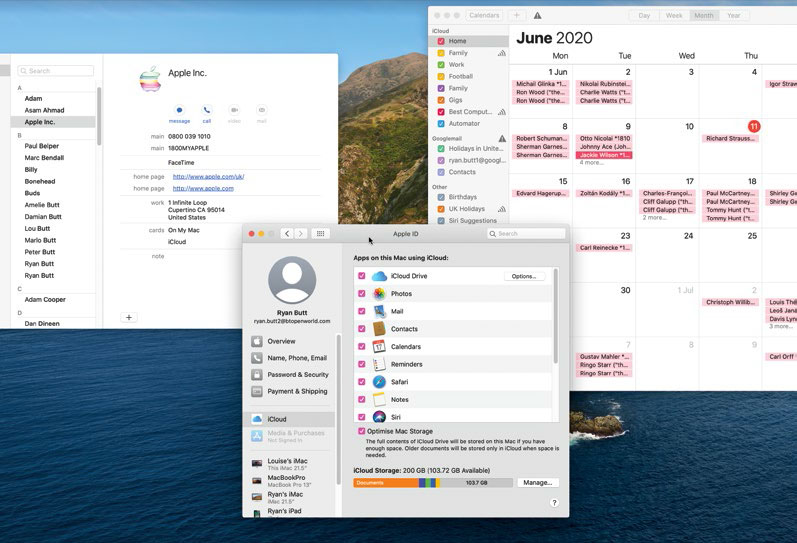
Task: Uncheck the iCloud Drive checkbox
Action: [361, 276]
